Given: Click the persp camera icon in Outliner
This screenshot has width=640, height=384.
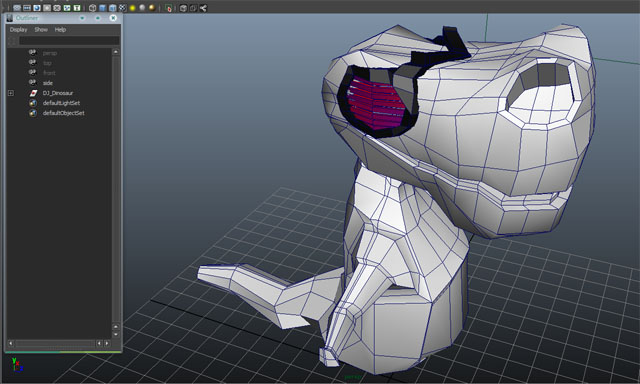Looking at the screenshot, I should 33,53.
